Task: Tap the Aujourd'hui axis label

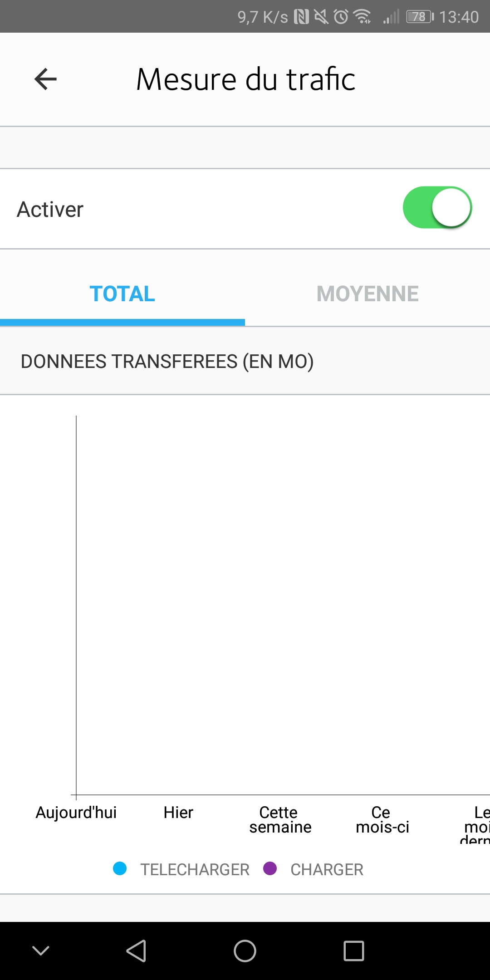Action: point(76,812)
